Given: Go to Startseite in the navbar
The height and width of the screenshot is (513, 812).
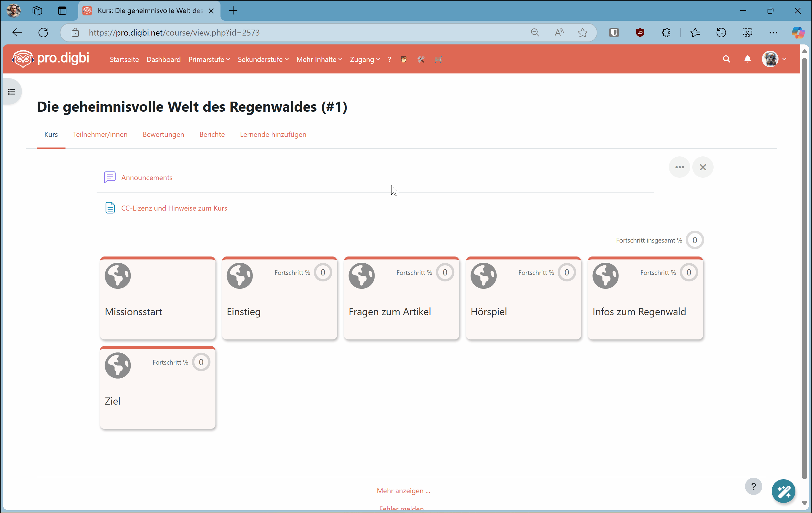Looking at the screenshot, I should (124, 59).
